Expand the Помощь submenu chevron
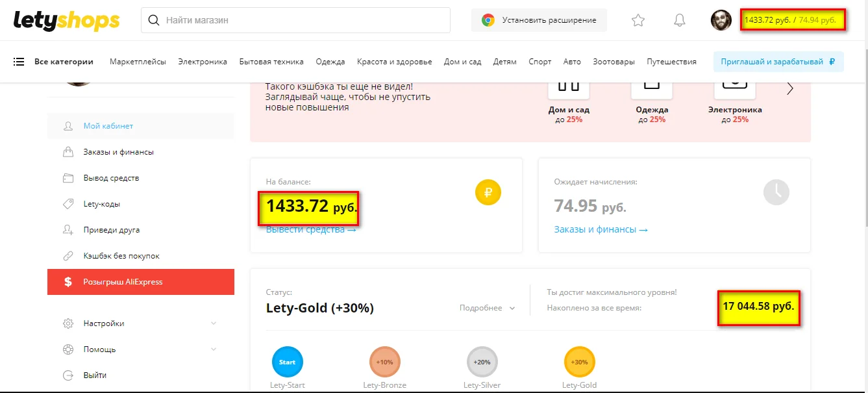This screenshot has height=393, width=868. click(214, 349)
